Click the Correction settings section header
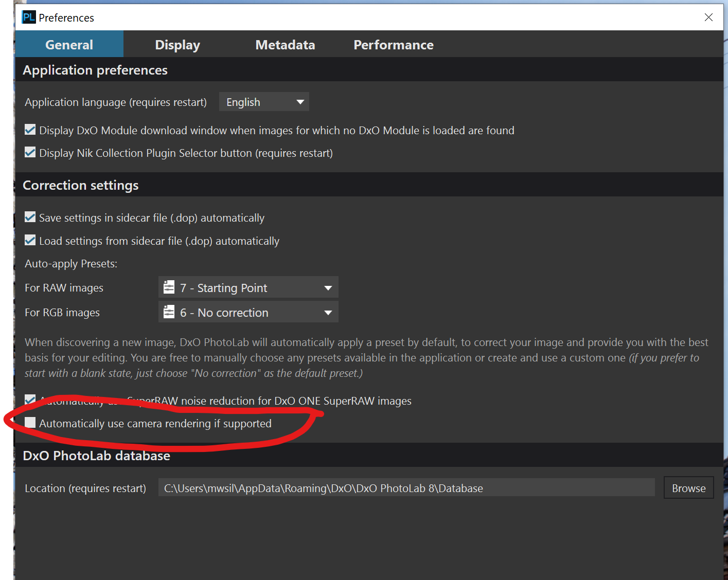 (81, 185)
